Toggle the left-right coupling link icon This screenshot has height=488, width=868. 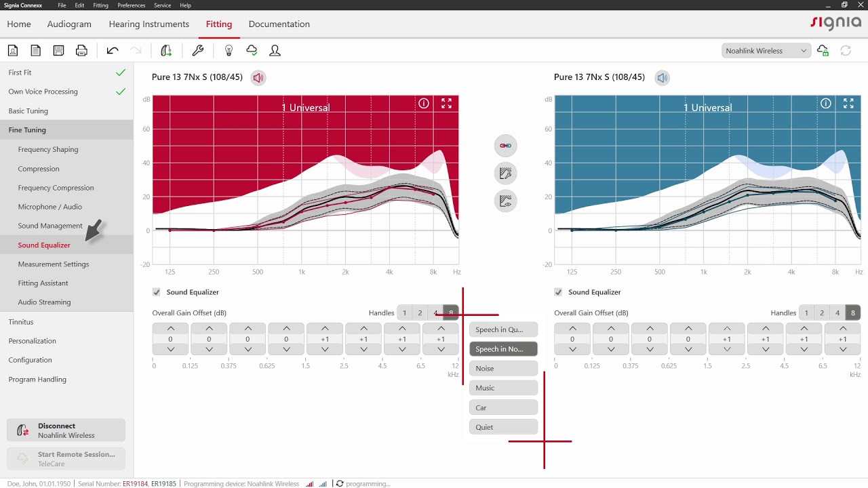coord(505,146)
